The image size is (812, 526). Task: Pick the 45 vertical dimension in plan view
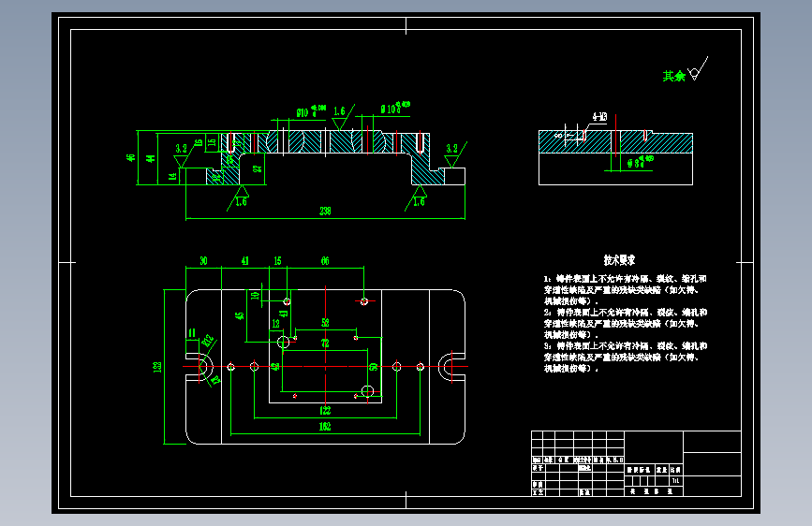point(240,315)
